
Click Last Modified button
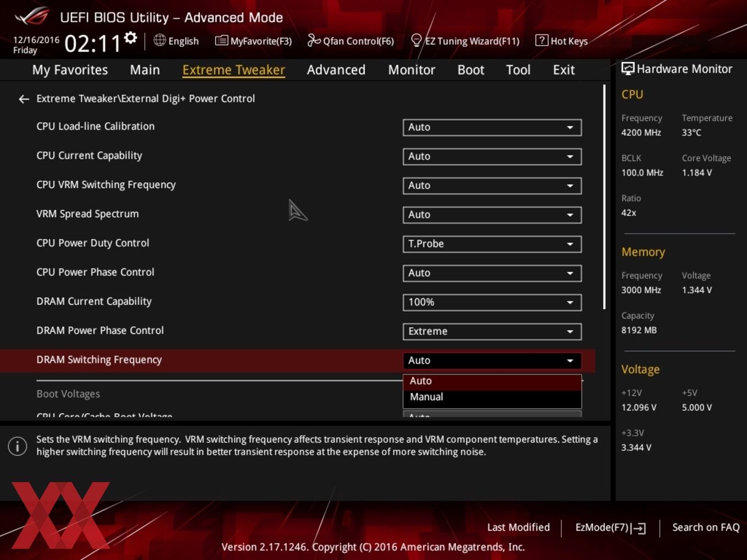518,527
